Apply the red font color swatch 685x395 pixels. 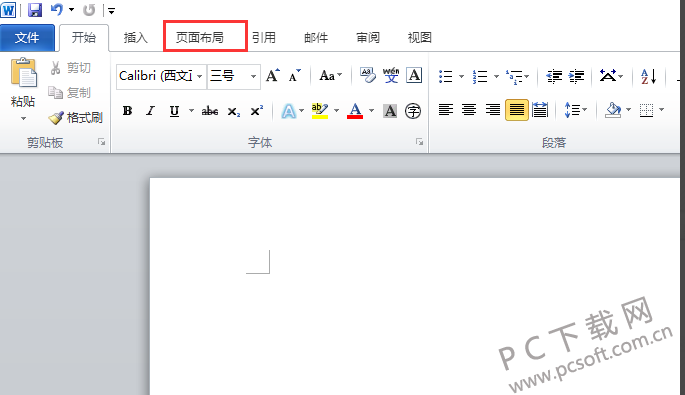click(355, 111)
